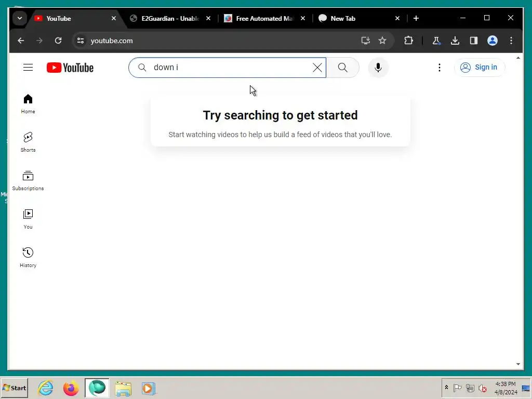Click the Show desktop button
Screen dimensions: 532x399
pos(526,388)
